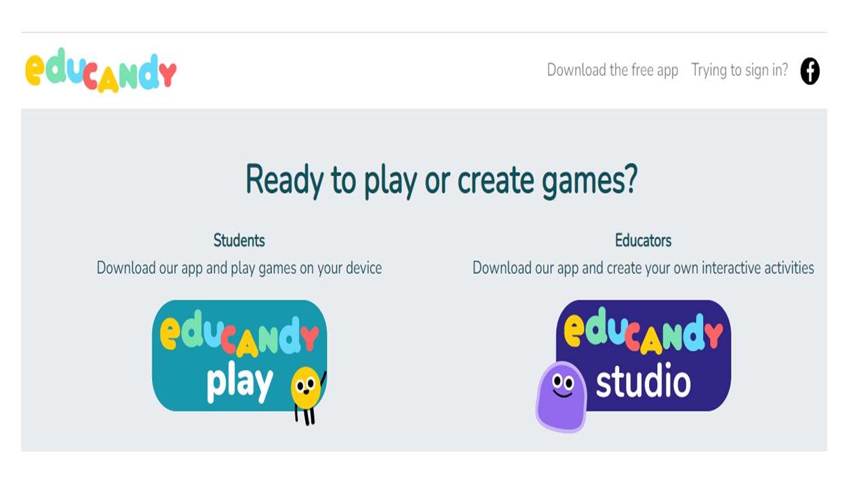868x488 pixels.
Task: Click the Trying to sign in? link
Action: pos(739,70)
